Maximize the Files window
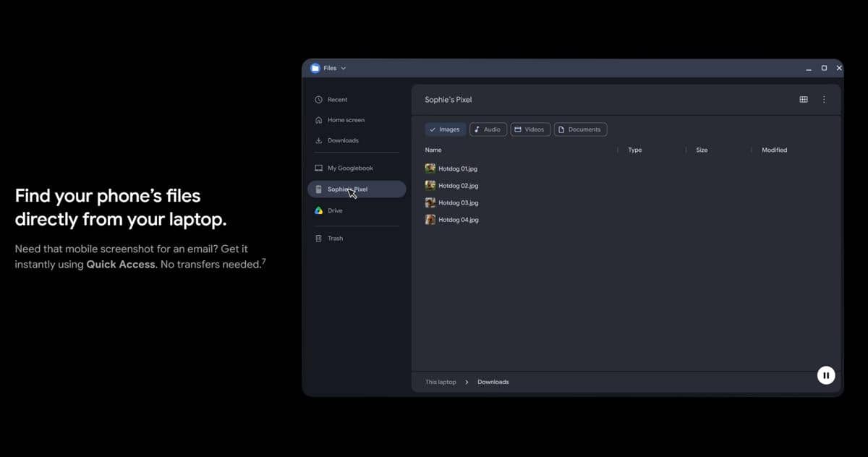The width and height of the screenshot is (868, 457). [824, 68]
